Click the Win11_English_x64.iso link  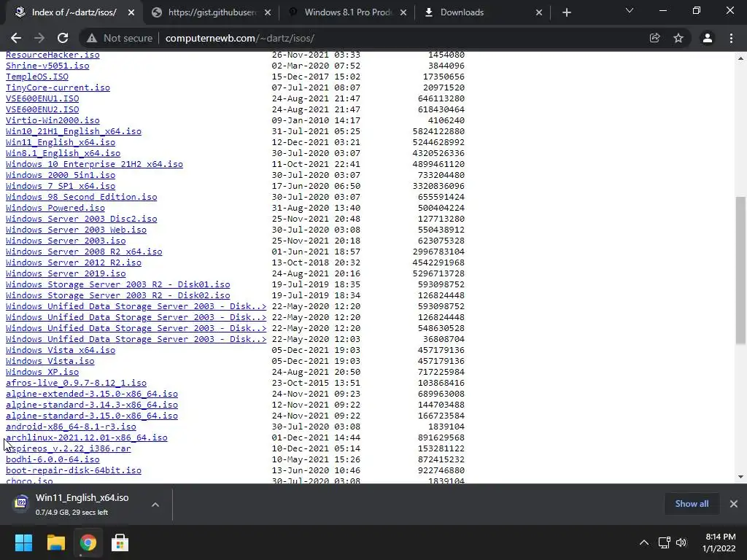61,142
